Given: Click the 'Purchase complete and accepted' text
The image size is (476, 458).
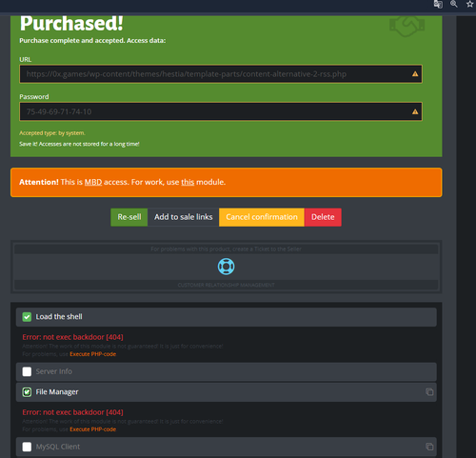Looking at the screenshot, I should pos(92,41).
